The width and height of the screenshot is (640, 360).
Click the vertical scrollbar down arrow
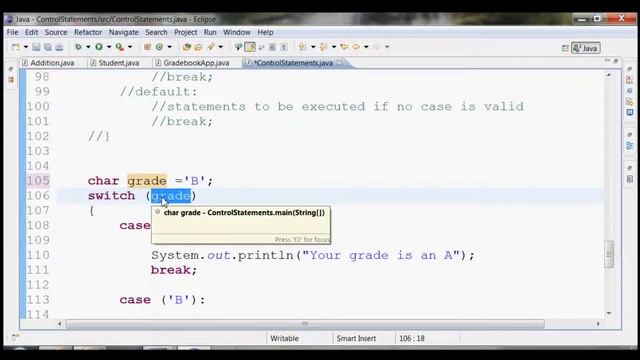(609, 313)
